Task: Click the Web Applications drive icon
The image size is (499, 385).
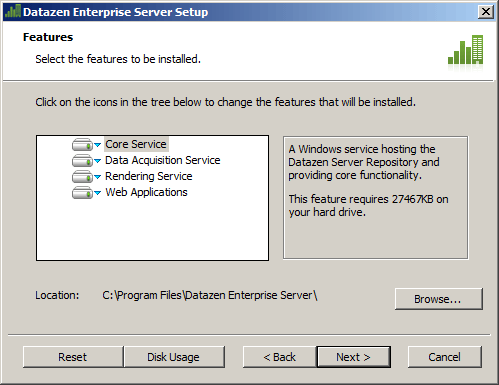Action: coord(82,193)
